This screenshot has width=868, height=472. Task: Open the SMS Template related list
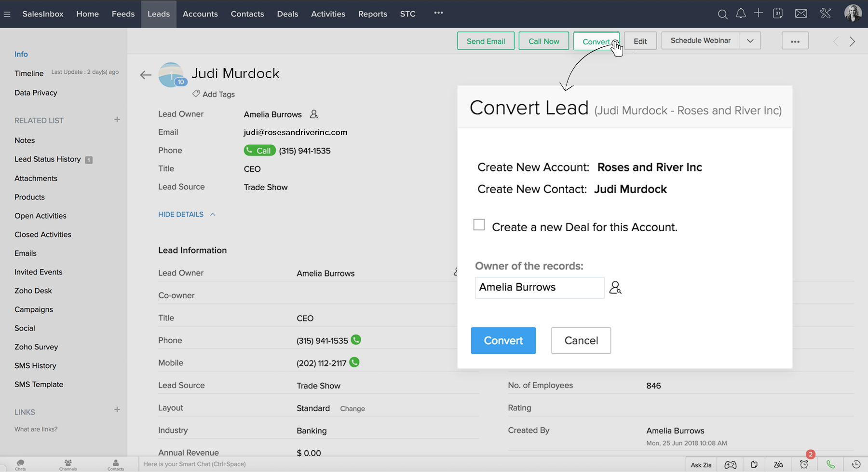39,385
